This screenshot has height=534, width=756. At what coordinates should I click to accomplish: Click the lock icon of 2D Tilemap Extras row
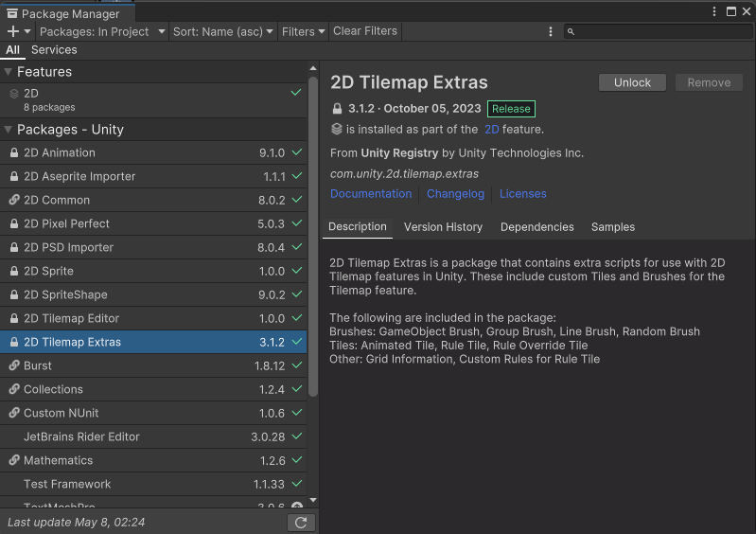point(14,342)
